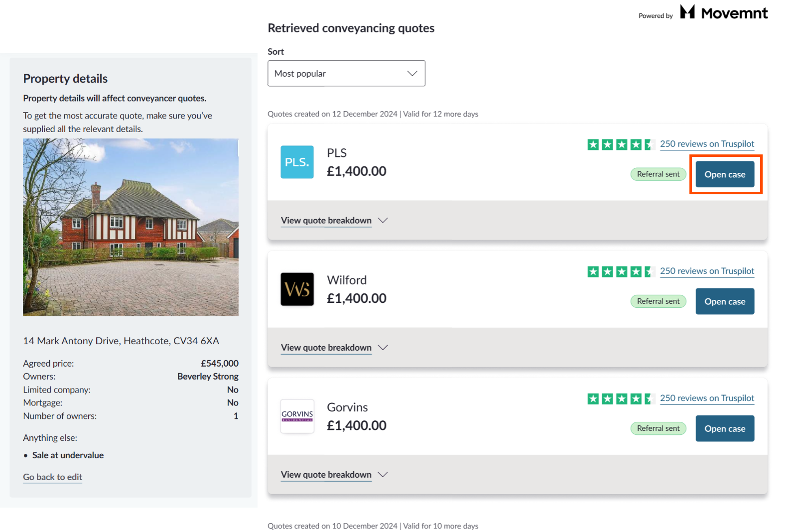This screenshot has height=532, width=802.
Task: Click the chevron beside PLS quote breakdown
Action: click(x=383, y=220)
